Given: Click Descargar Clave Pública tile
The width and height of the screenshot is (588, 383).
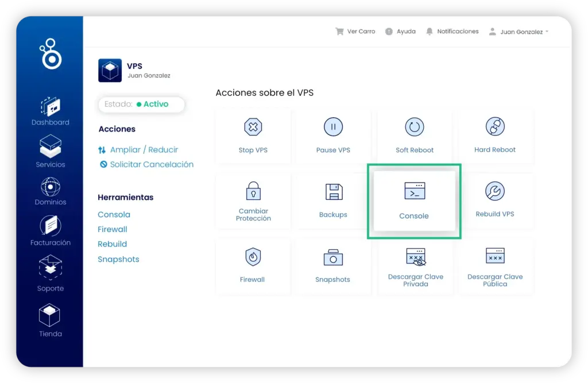Looking at the screenshot, I should point(495,266).
